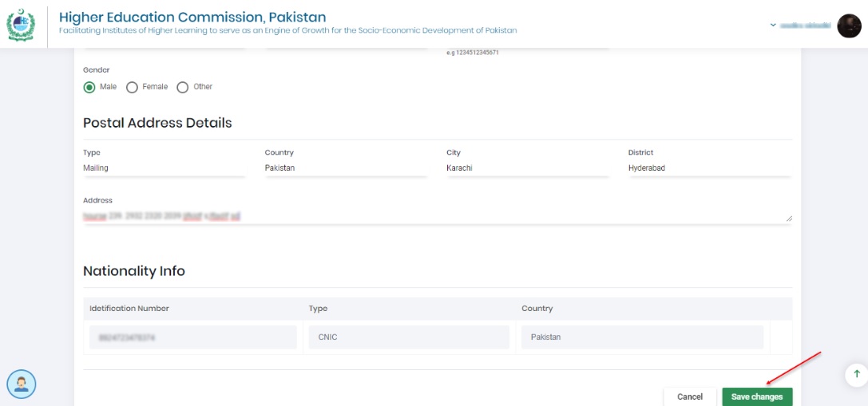
Task: Open the support chat agent icon
Action: [x=21, y=384]
